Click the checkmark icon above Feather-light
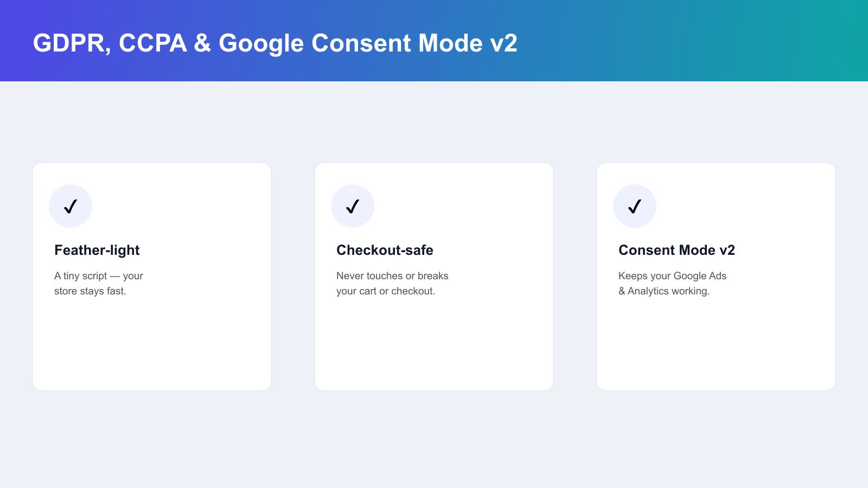 (x=71, y=206)
